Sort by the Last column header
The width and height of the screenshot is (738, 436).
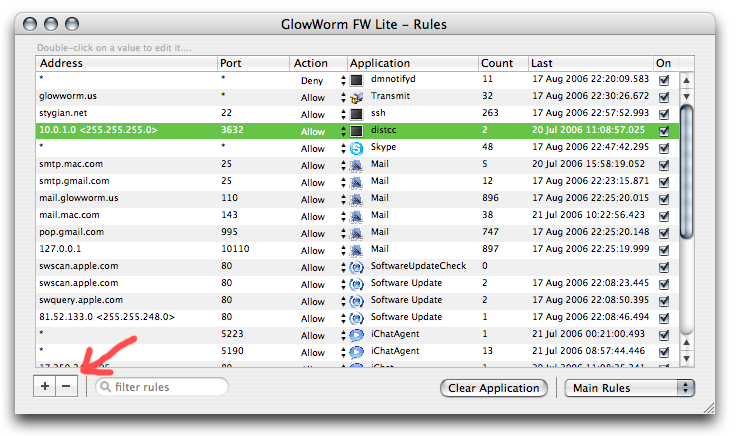click(x=591, y=63)
